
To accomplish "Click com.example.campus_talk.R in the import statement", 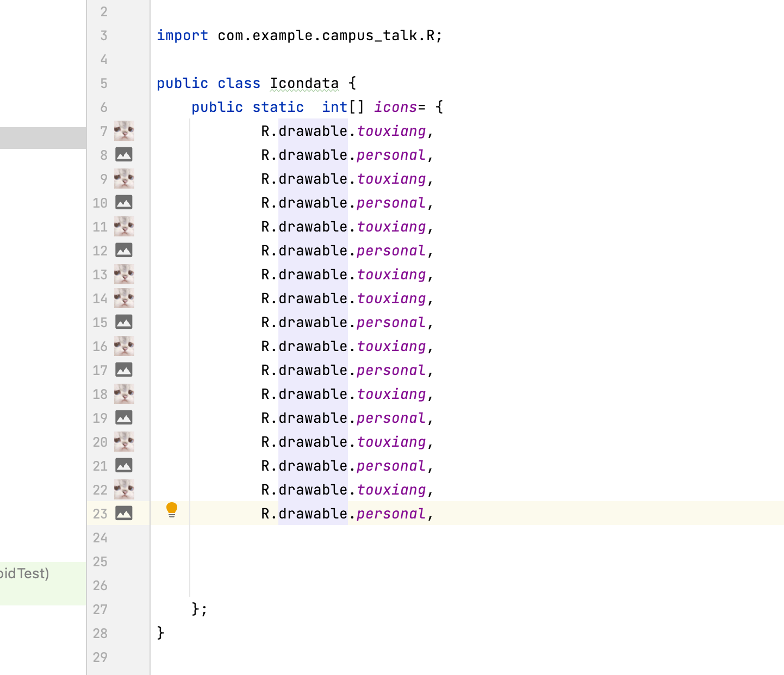I will (326, 36).
